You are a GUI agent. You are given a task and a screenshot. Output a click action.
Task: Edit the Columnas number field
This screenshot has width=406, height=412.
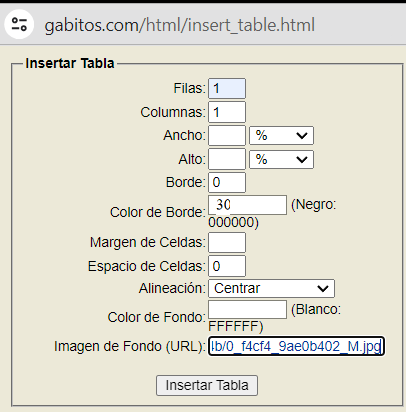[x=227, y=112]
